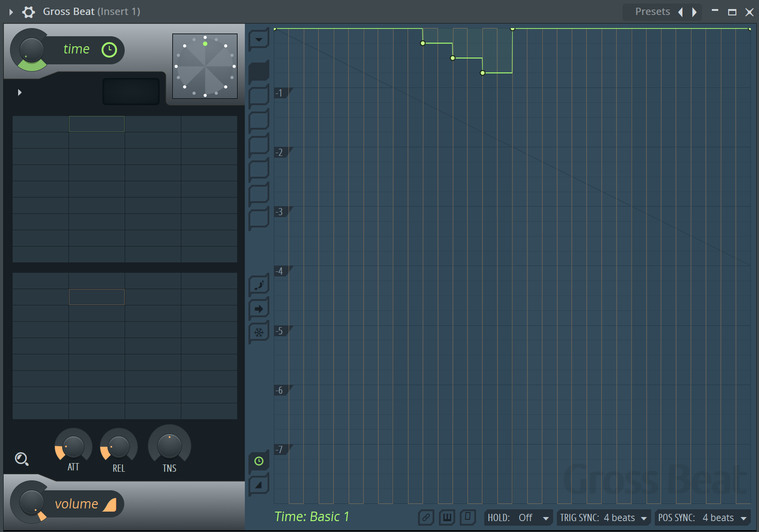Click the orange ramp icon beside volume
This screenshot has height=532, width=759.
click(x=110, y=505)
